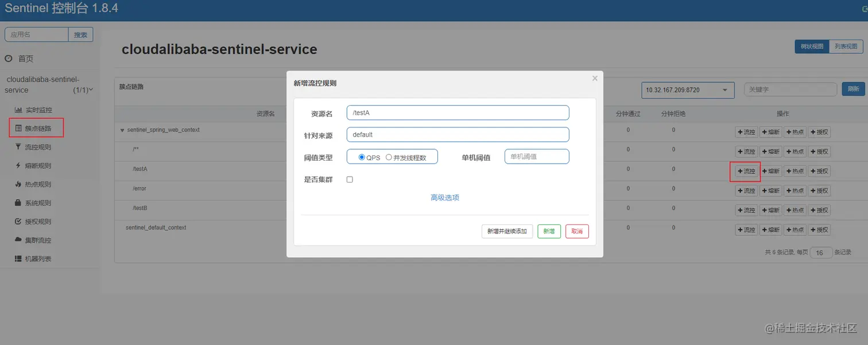Click the 单机阈值 input field
The image size is (868, 345).
(537, 156)
